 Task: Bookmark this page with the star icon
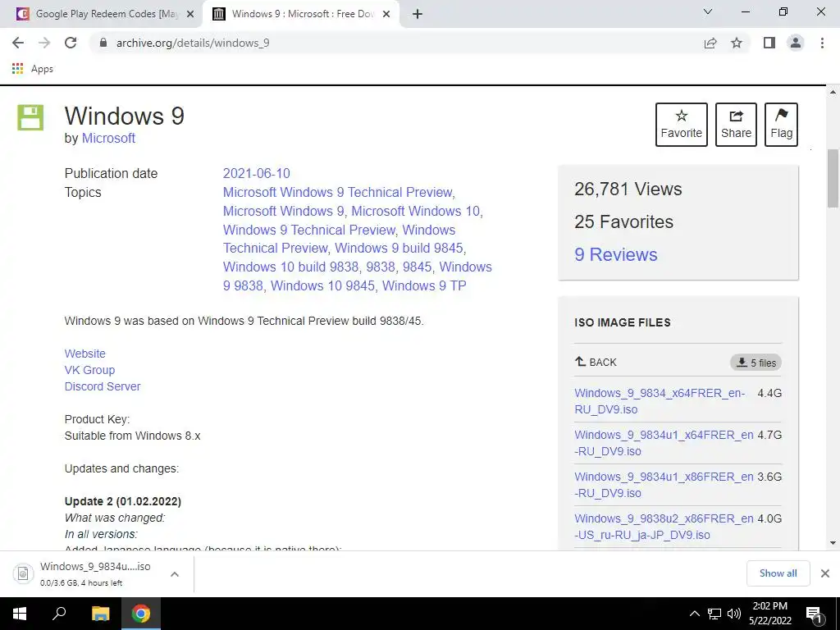(737, 43)
